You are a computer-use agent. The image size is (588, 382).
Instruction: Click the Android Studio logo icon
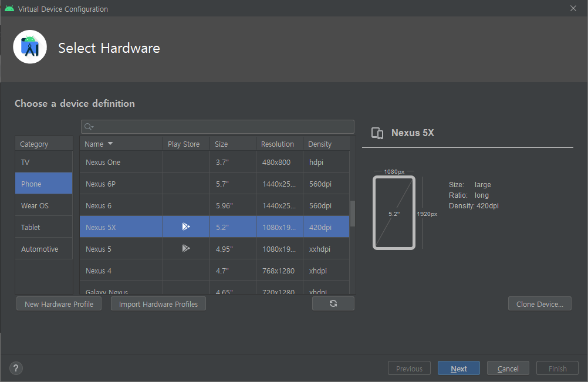pos(30,47)
